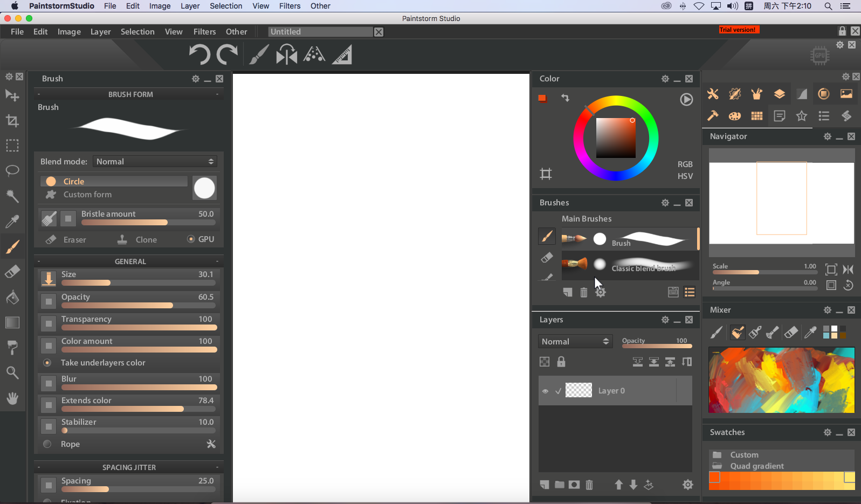Image resolution: width=861 pixels, height=504 pixels.
Task: Open the app's Filters menu
Action: [204, 32]
